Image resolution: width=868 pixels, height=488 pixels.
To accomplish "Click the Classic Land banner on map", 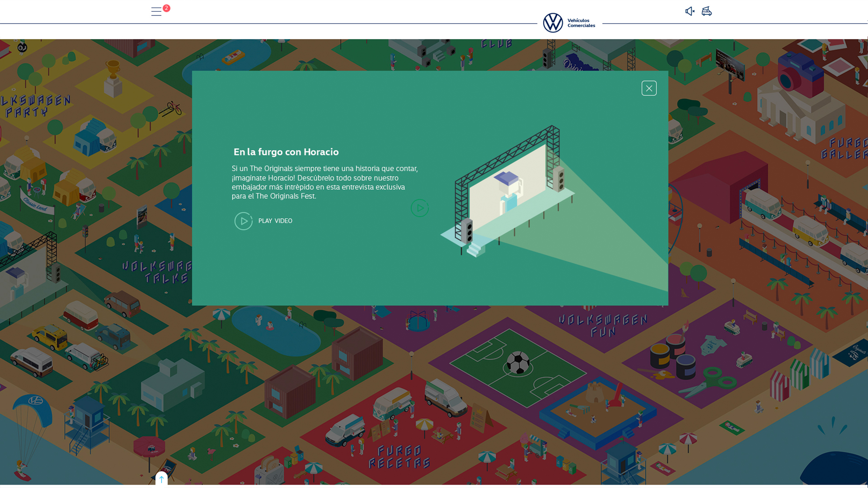I will [x=35, y=204].
